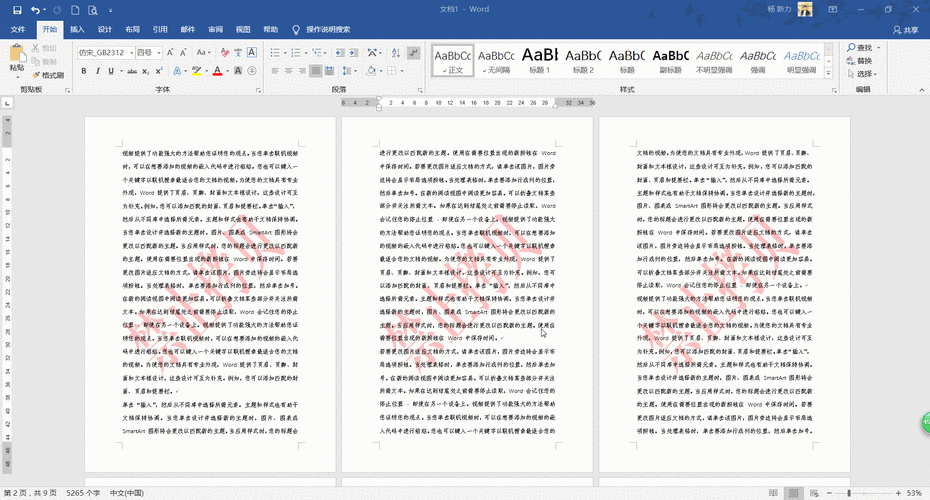Click the superscript x² icon
The image size is (930, 500).
pos(157,71)
